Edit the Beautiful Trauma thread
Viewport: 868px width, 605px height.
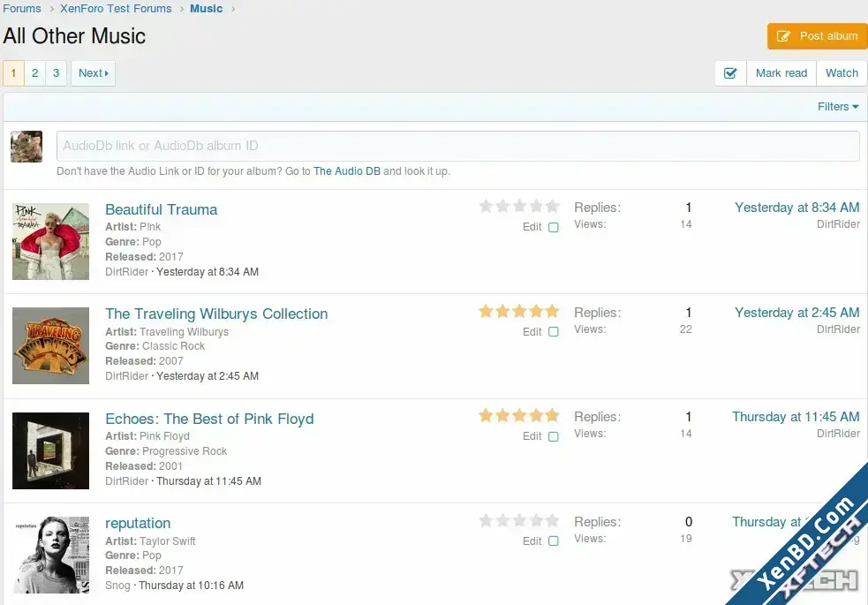(532, 227)
